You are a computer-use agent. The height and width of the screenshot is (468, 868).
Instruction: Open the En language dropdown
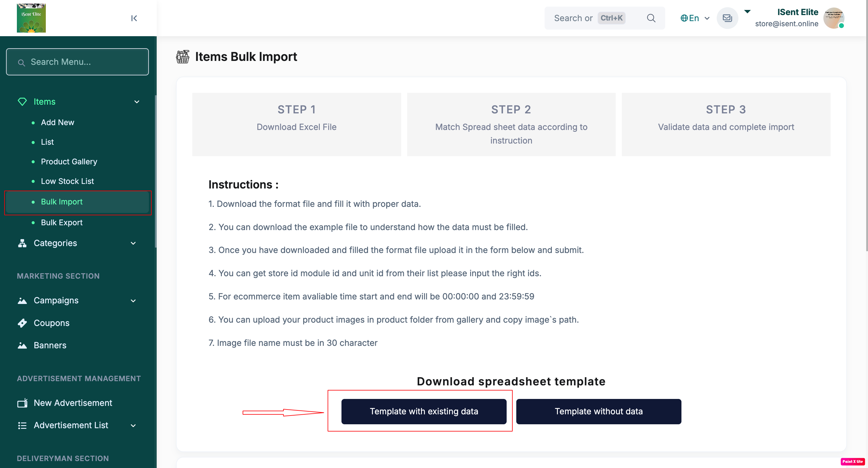click(695, 18)
